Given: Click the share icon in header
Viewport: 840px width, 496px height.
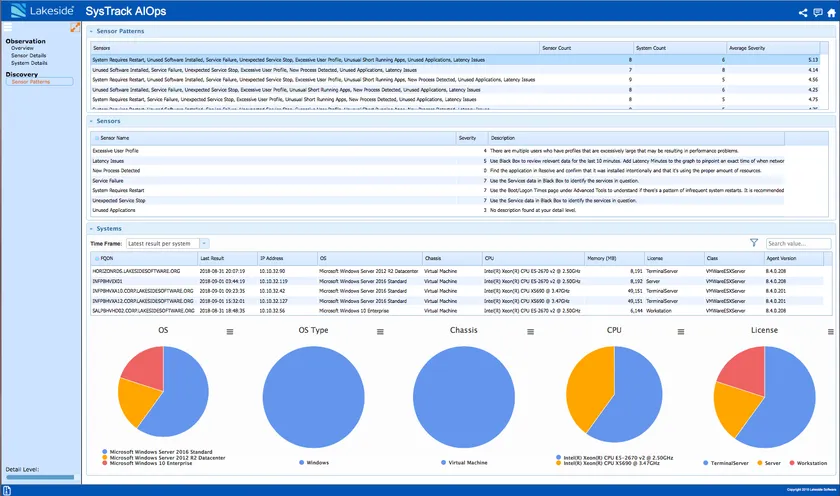Looking at the screenshot, I should point(803,12).
